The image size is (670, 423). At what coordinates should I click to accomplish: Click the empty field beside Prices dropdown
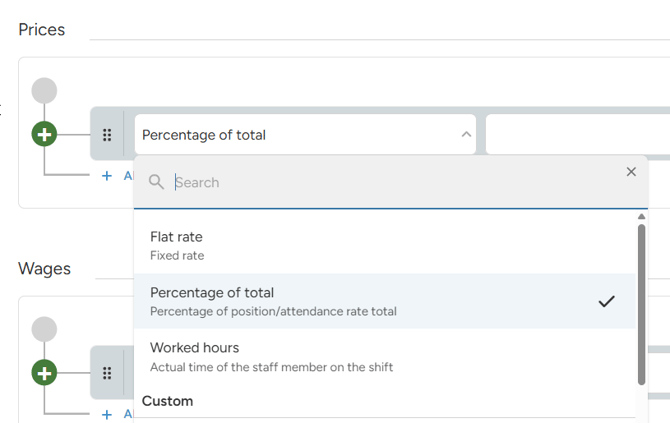(578, 134)
